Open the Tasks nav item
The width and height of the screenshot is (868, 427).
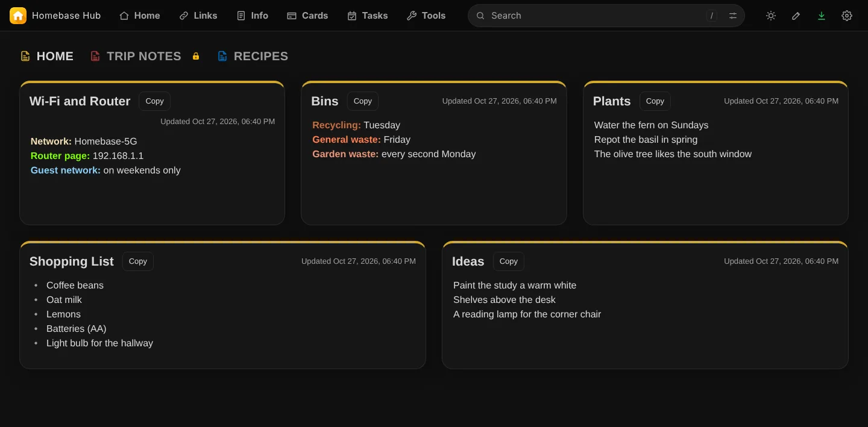click(368, 16)
